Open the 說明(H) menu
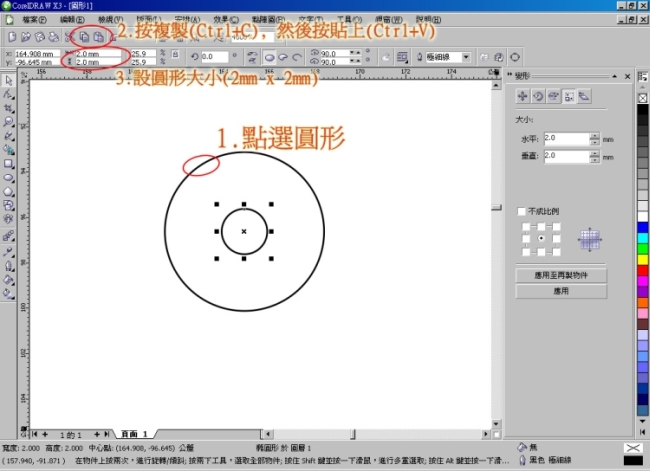 pyautogui.click(x=429, y=19)
